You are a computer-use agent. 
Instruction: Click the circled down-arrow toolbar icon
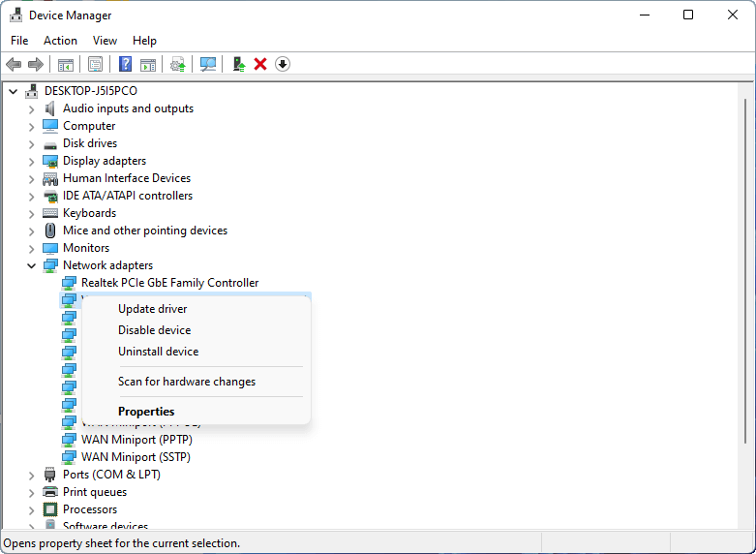[x=283, y=64]
